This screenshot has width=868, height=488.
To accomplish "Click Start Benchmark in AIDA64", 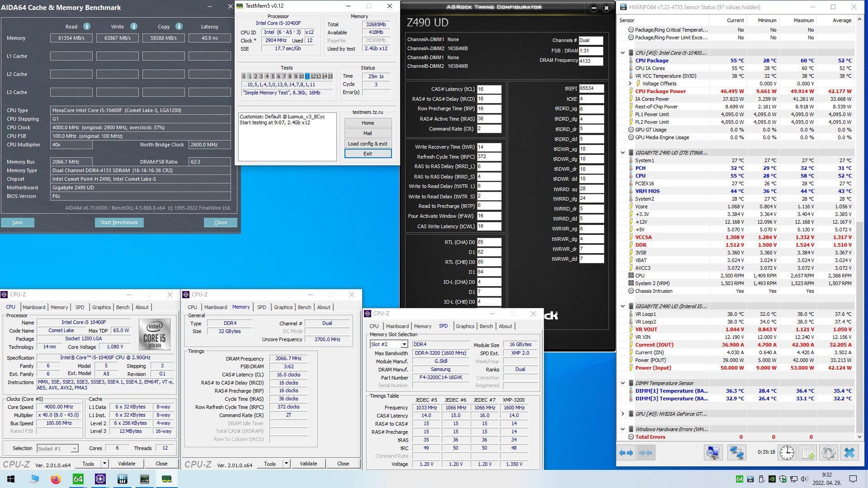I will (119, 222).
